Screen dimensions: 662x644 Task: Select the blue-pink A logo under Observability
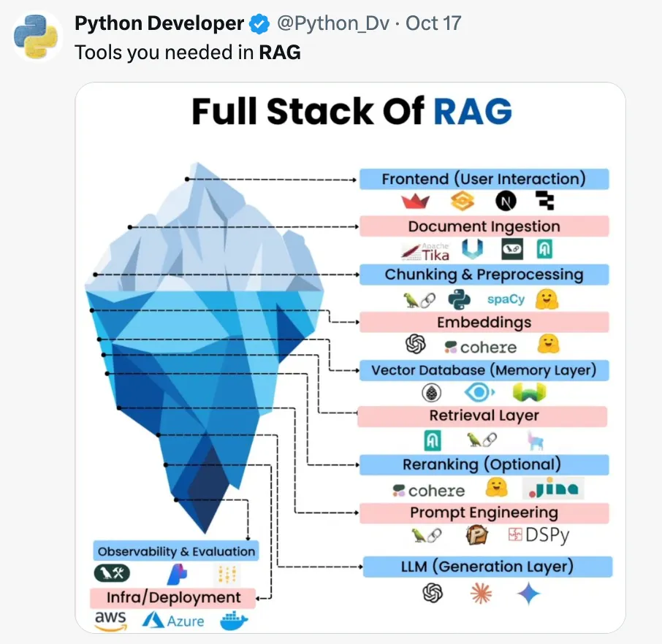(178, 575)
